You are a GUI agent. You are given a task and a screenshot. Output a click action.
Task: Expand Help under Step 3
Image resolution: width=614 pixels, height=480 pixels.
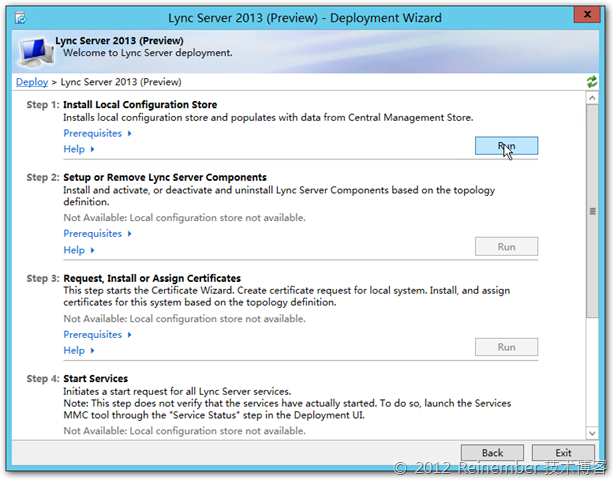(x=79, y=350)
